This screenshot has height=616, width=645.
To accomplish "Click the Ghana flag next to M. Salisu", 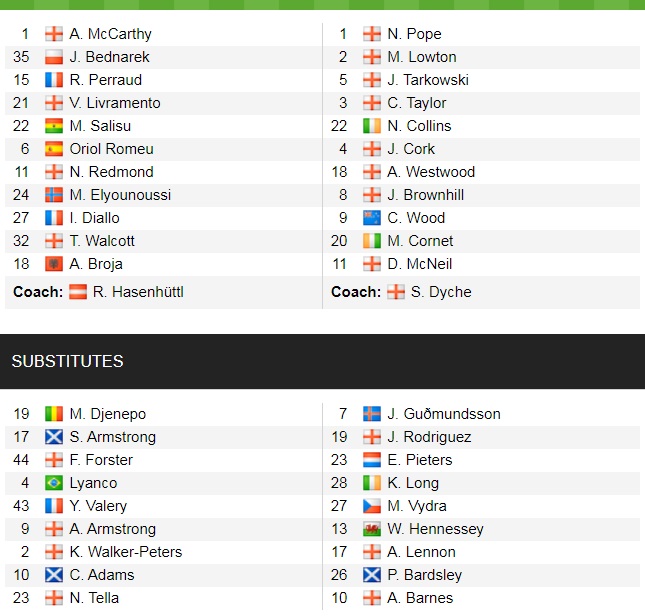I will click(54, 126).
